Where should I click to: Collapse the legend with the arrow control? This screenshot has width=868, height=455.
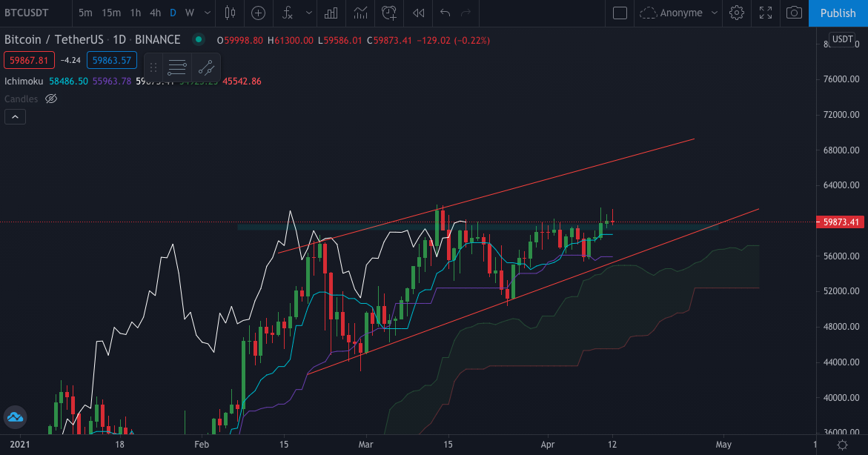15,116
